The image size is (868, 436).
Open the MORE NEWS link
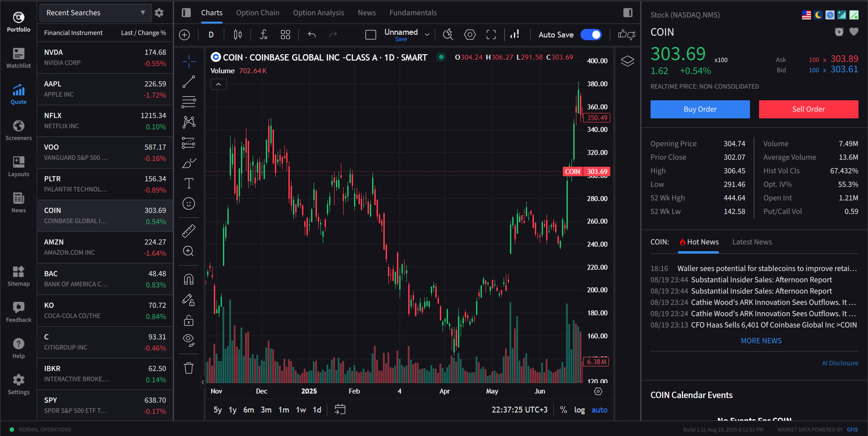tap(761, 341)
